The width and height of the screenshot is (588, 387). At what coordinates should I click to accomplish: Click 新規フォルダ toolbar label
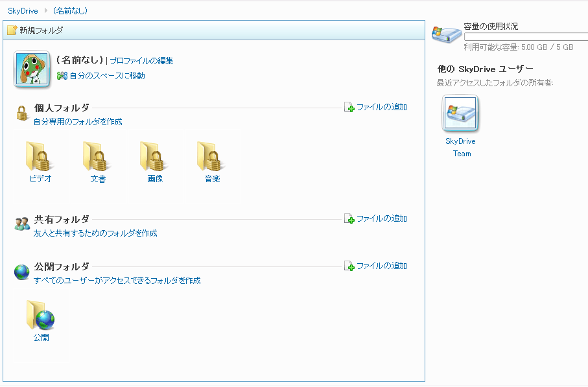click(x=41, y=30)
